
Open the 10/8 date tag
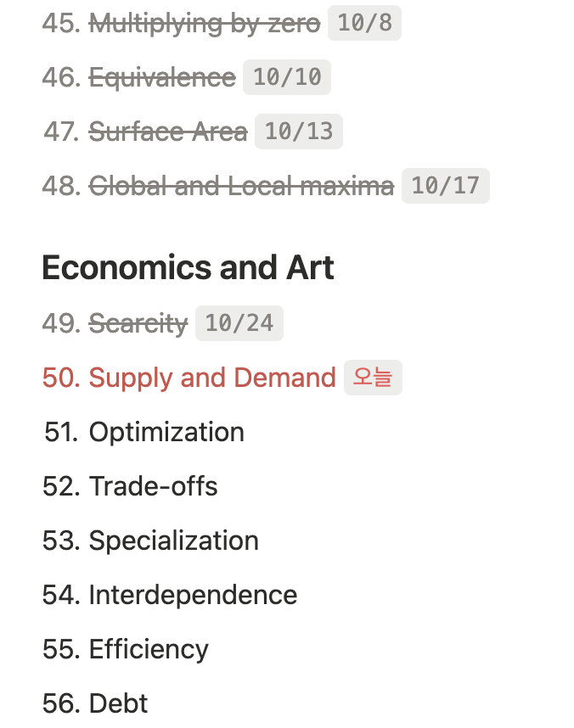coord(364,24)
